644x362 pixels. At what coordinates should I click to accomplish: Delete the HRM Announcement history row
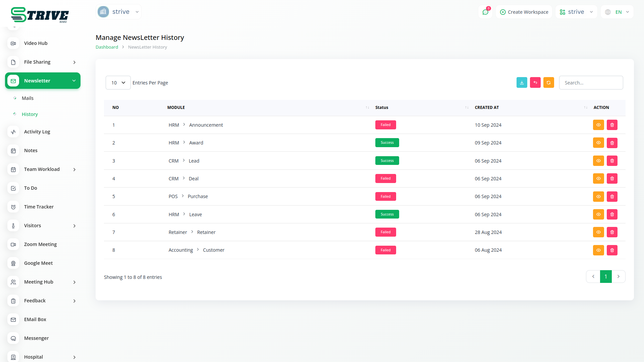pos(612,125)
